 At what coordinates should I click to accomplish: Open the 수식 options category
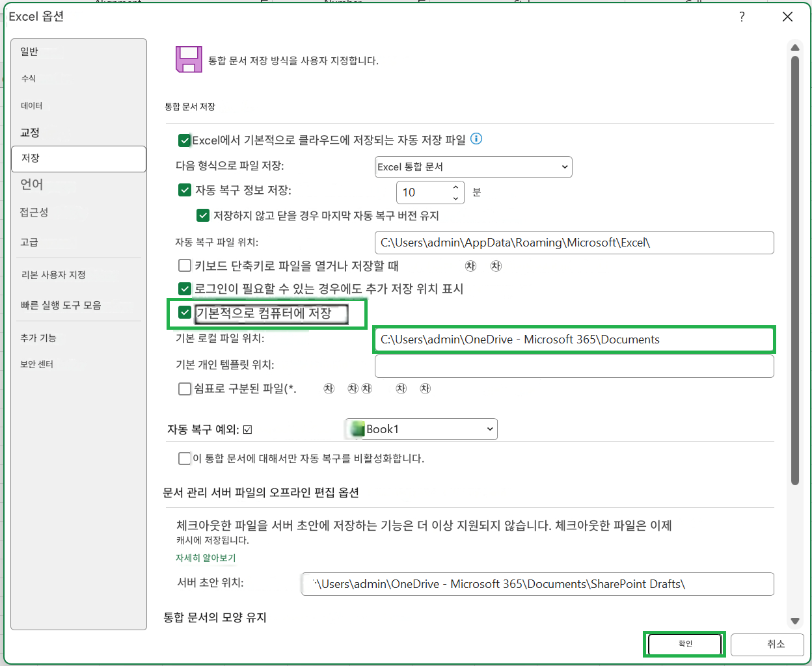pyautogui.click(x=79, y=78)
